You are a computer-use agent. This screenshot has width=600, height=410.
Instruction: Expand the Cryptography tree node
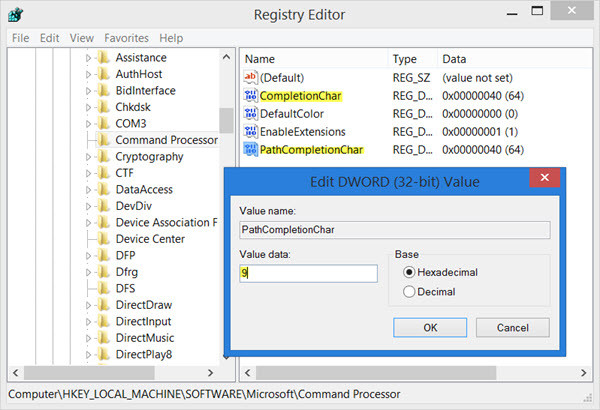(x=88, y=157)
